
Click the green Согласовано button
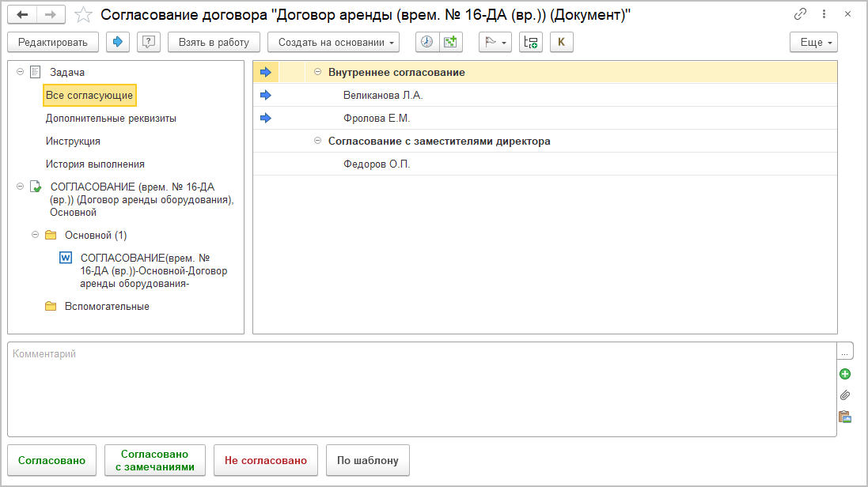51,460
